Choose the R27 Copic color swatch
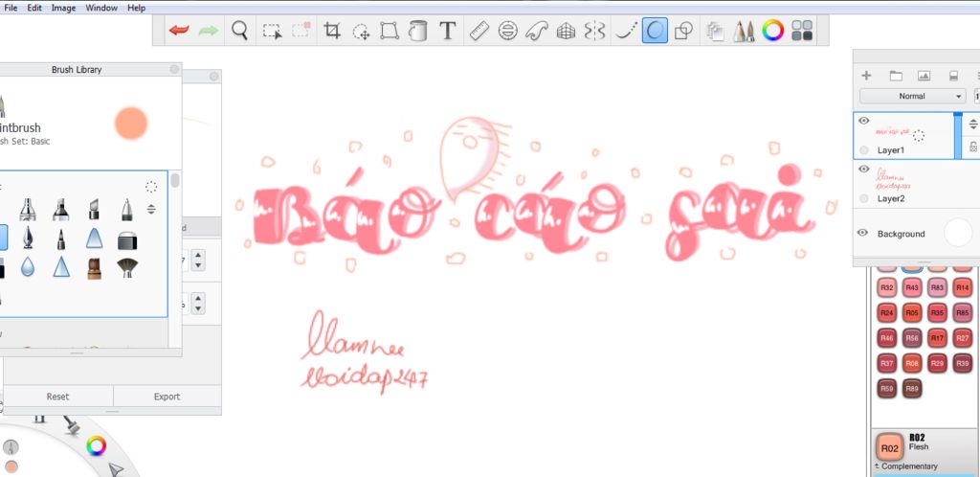 click(963, 338)
